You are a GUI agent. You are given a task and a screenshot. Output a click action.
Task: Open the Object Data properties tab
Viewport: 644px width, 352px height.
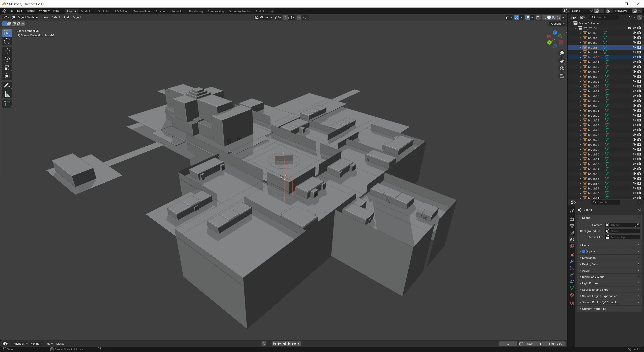(572, 288)
